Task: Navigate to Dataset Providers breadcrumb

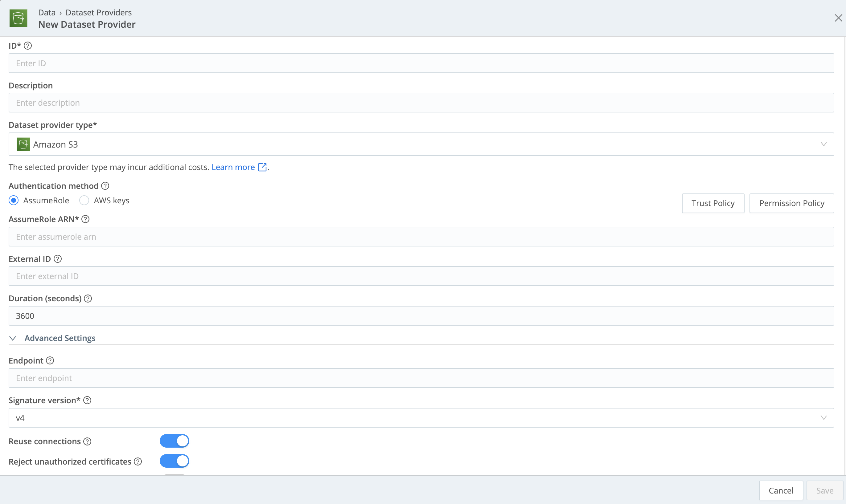Action: [x=99, y=12]
